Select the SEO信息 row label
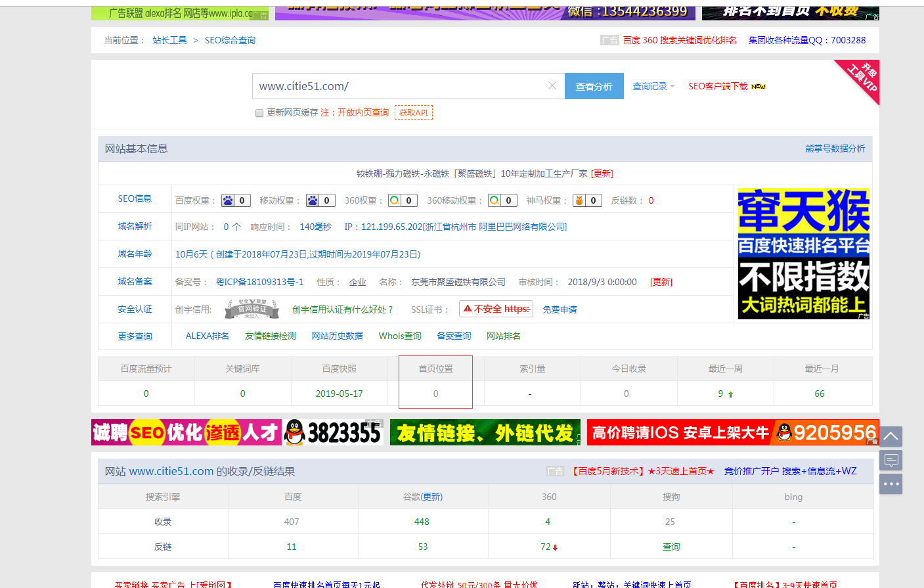924x588 pixels. click(x=135, y=198)
